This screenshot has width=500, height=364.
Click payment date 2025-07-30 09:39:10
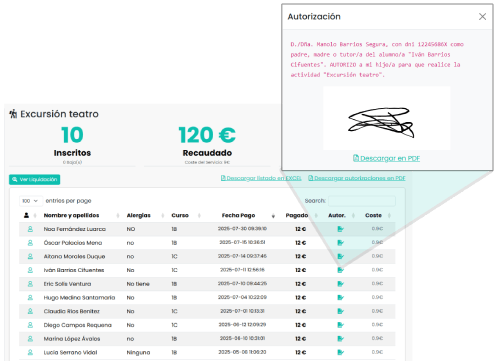pos(242,229)
